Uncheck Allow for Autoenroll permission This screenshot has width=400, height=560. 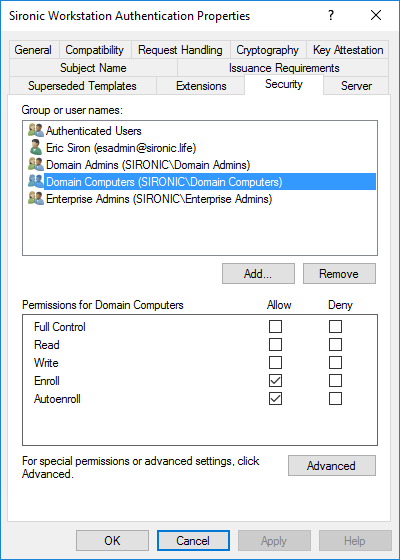(x=275, y=399)
